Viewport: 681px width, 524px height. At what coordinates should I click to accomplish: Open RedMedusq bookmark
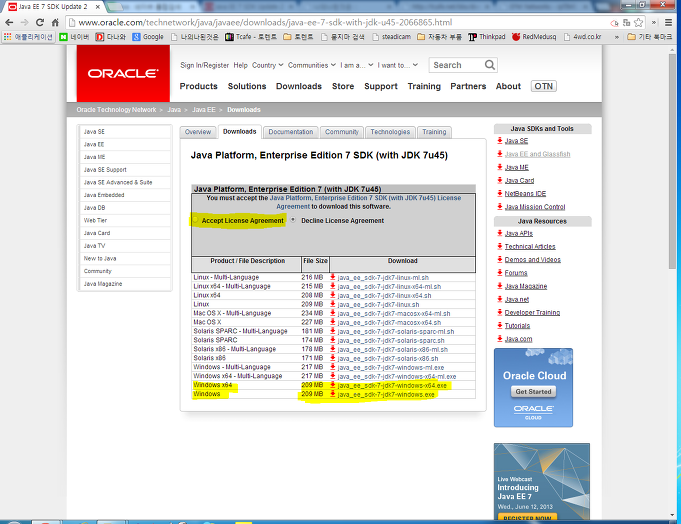pos(534,37)
